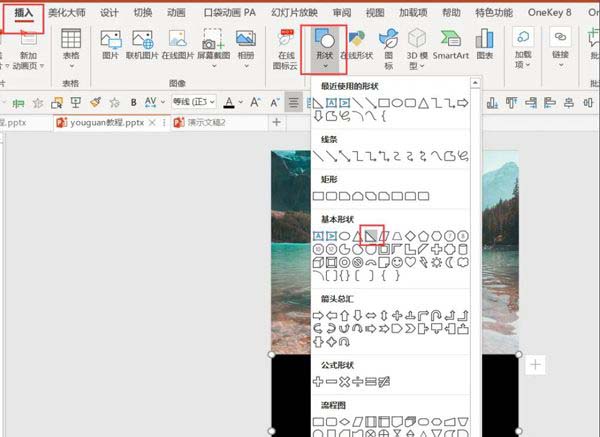Open the Shapes (形状) dropdown button
This screenshot has height=437, width=600.
click(324, 49)
